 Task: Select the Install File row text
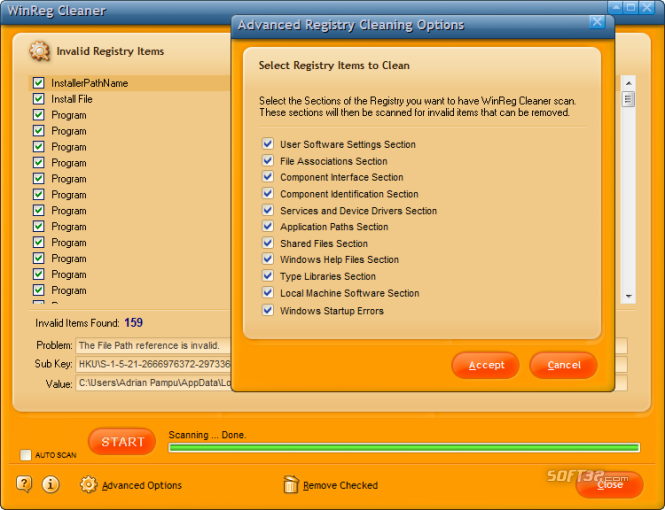point(72,99)
